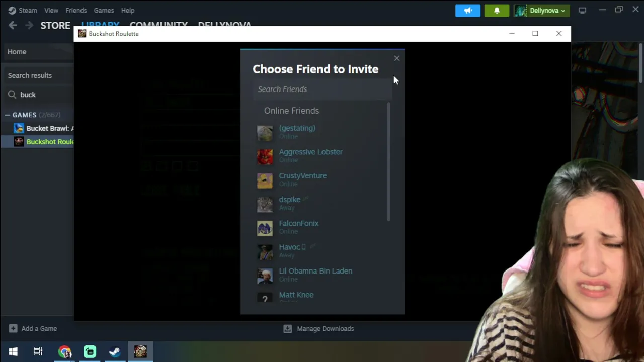Select Matt Knee in the friends list

[x=322, y=298]
